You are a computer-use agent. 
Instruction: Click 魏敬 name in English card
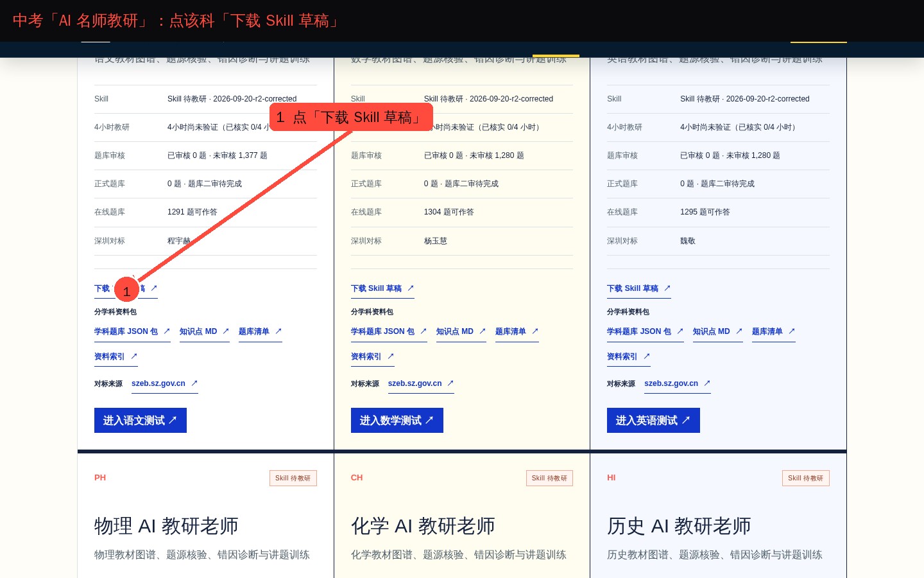tap(688, 241)
